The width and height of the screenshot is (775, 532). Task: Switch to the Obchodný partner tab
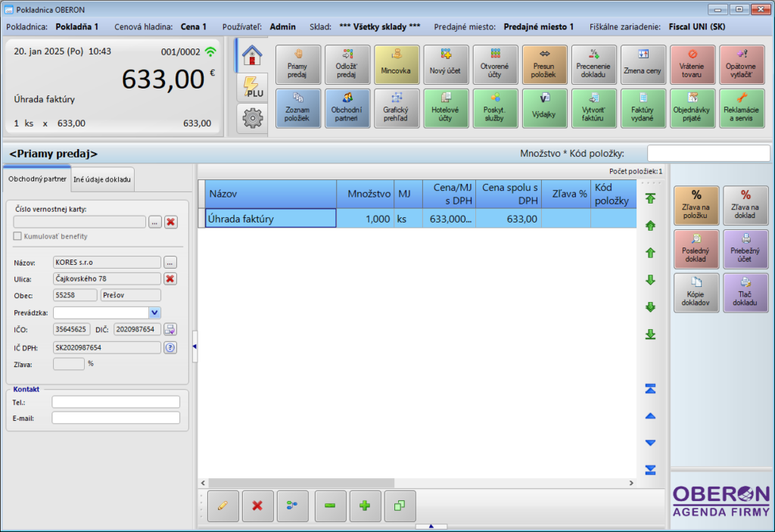tap(37, 179)
